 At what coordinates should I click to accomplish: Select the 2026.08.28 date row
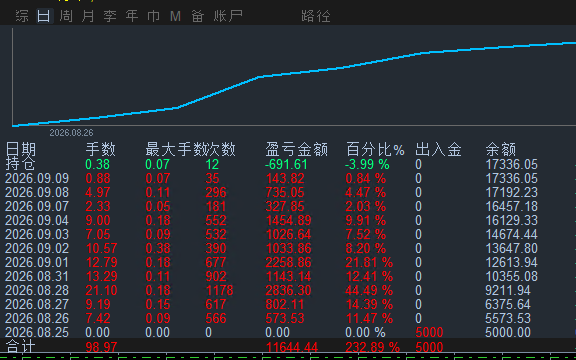click(37, 290)
